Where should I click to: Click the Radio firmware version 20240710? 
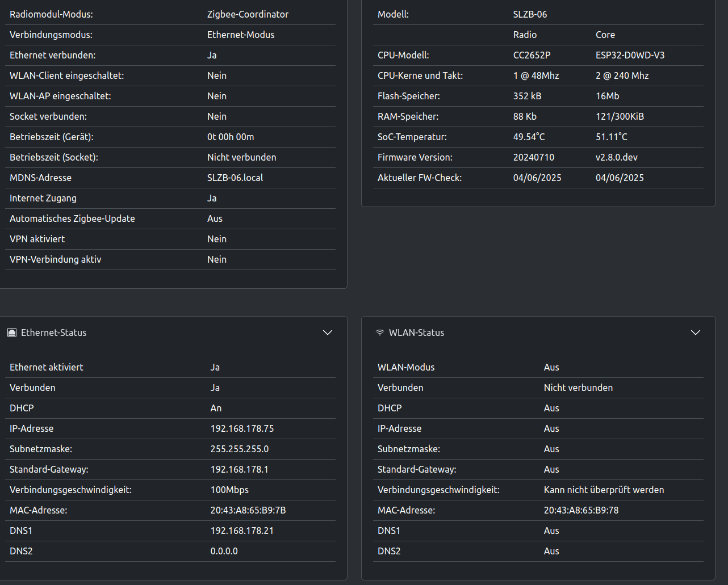click(534, 157)
